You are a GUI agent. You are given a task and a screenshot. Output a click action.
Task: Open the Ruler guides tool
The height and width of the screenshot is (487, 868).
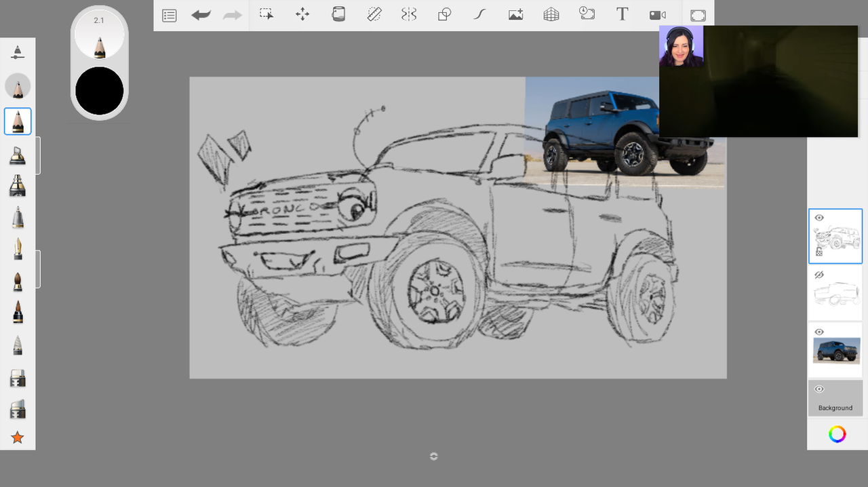[x=374, y=14]
